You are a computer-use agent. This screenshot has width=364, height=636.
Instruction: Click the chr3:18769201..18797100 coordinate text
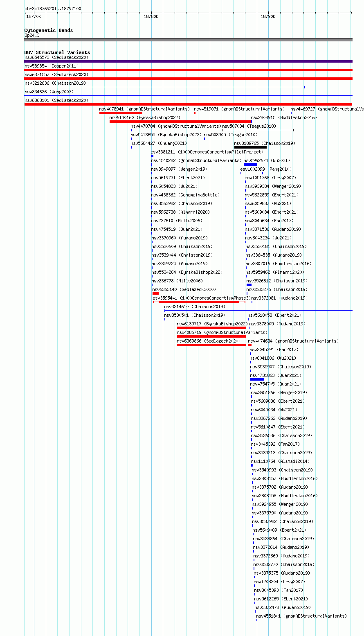click(x=53, y=9)
